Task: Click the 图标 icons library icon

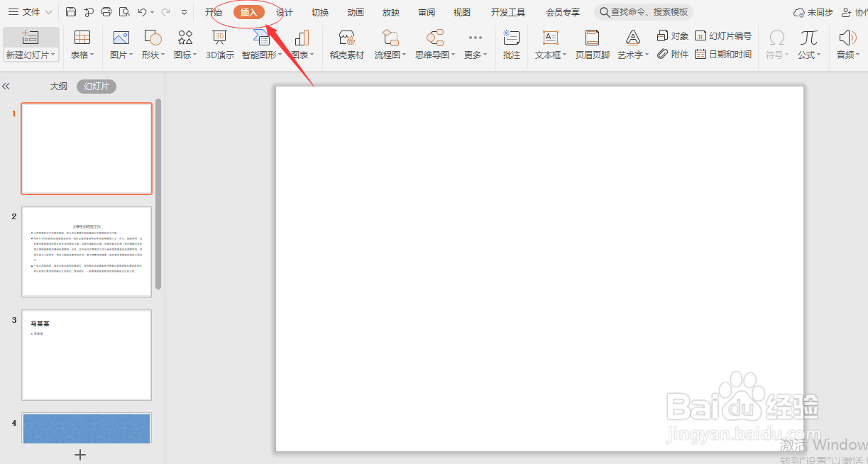Action: [x=185, y=38]
